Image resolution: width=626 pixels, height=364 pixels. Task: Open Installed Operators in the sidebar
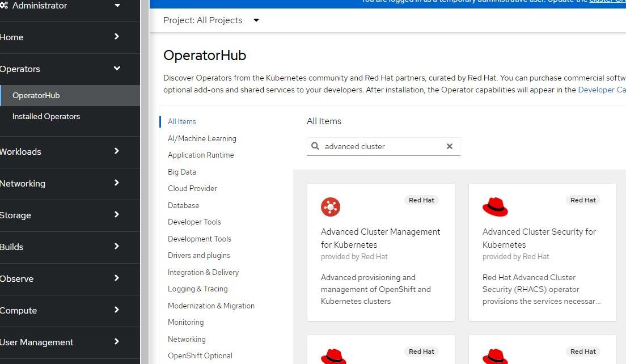tap(70, 116)
